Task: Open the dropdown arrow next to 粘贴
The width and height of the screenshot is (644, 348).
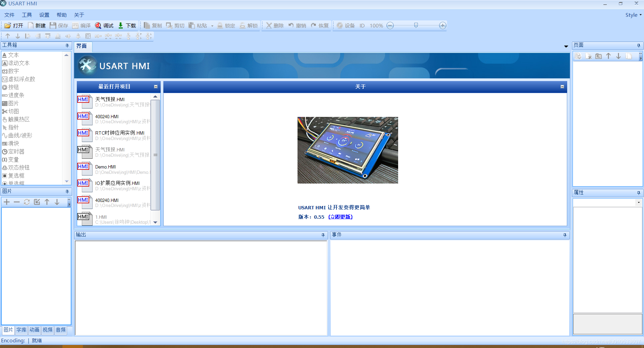Action: 212,26
